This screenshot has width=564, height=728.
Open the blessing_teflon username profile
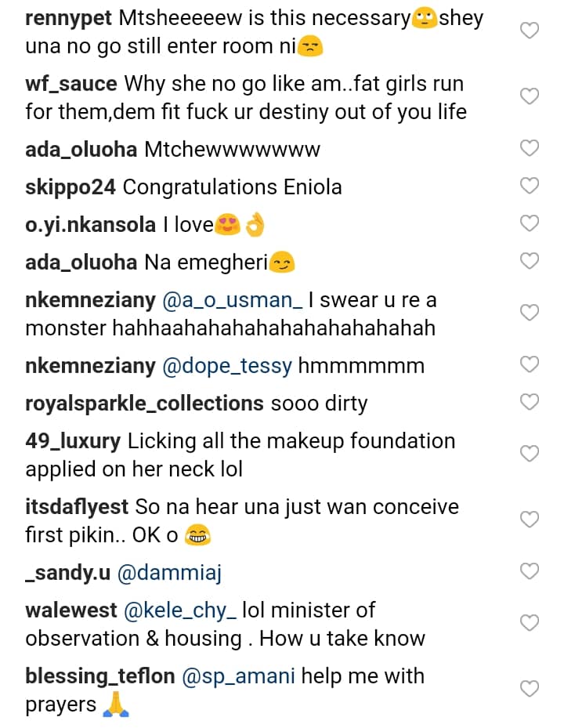click(x=100, y=675)
